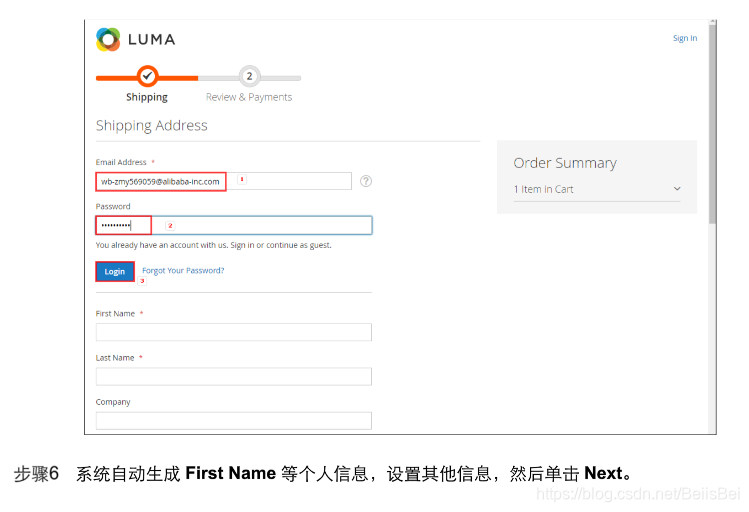Click the LUMA logo icon

(108, 39)
